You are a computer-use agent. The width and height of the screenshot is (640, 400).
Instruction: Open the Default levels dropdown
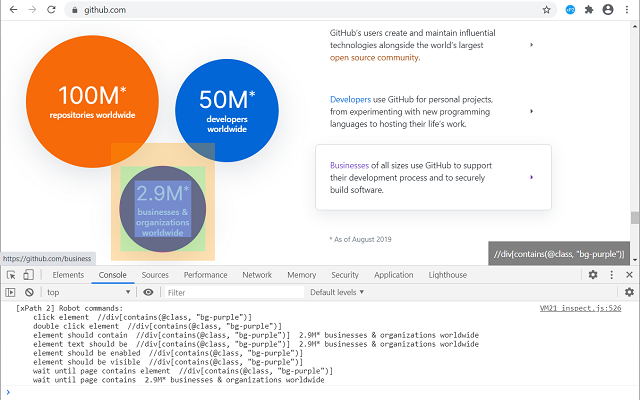pyautogui.click(x=337, y=292)
